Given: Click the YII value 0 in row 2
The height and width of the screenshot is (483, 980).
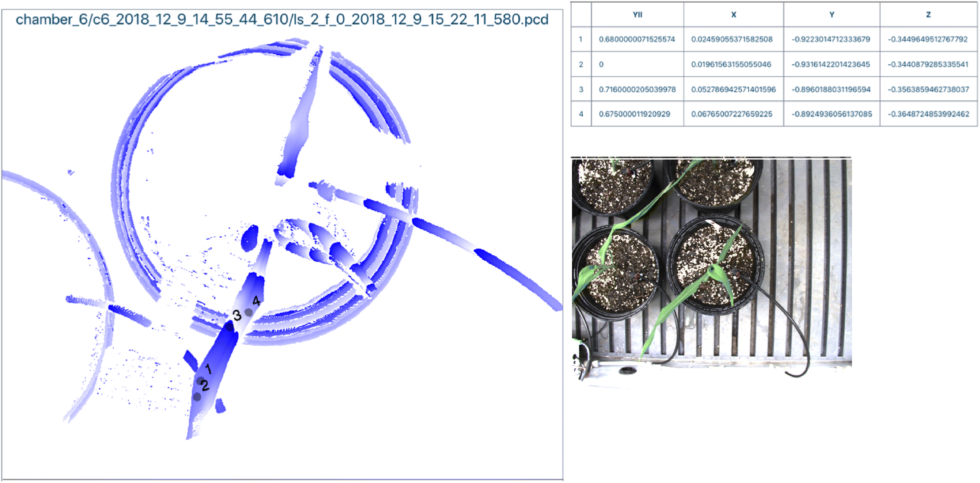Looking at the screenshot, I should click(601, 64).
